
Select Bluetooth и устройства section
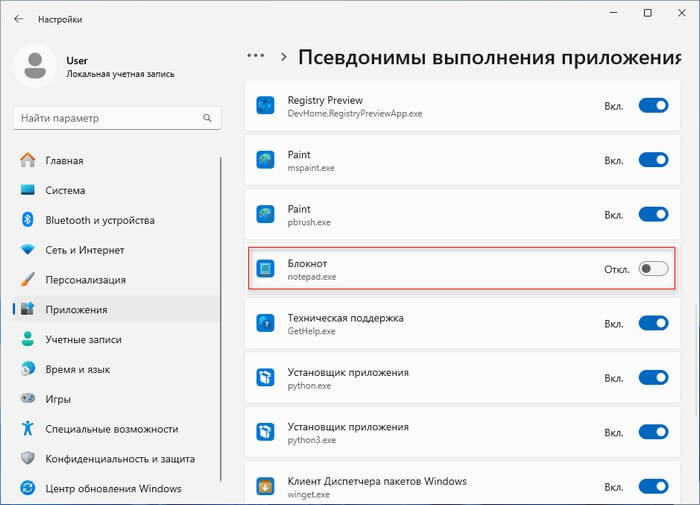pyautogui.click(x=98, y=220)
